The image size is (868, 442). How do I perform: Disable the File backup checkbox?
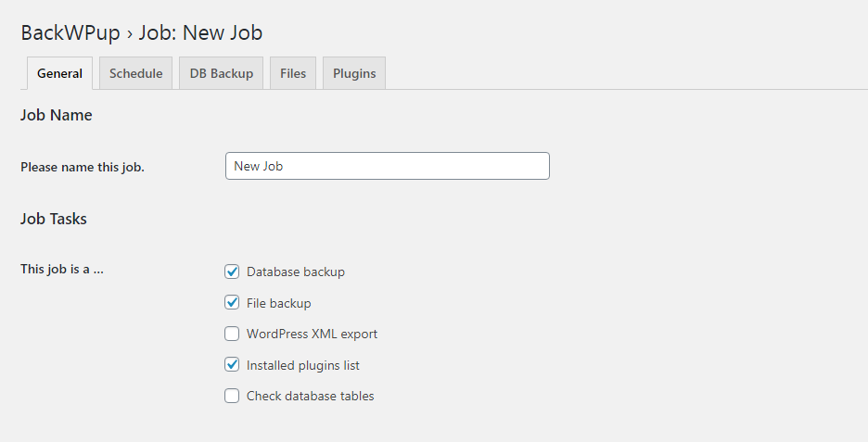tap(232, 303)
